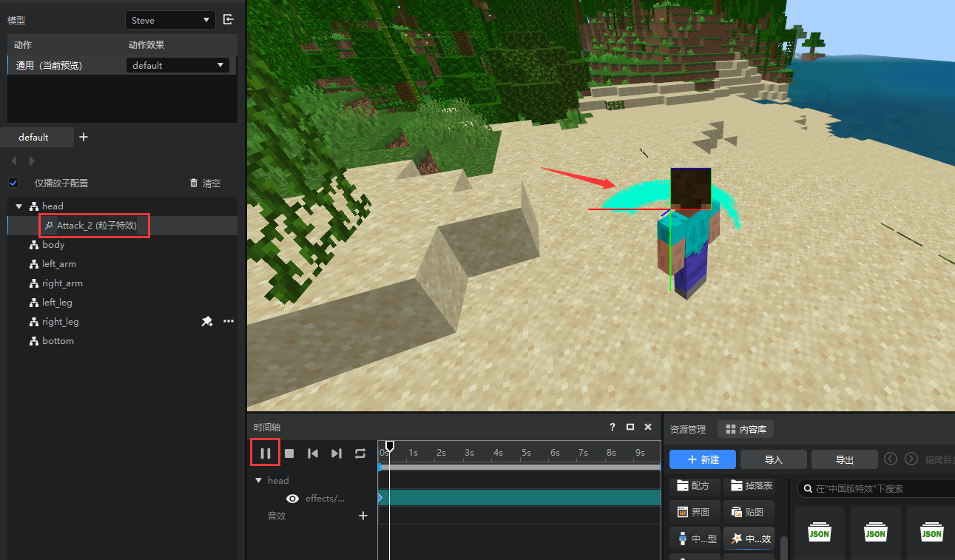Click 导入 import button

774,459
